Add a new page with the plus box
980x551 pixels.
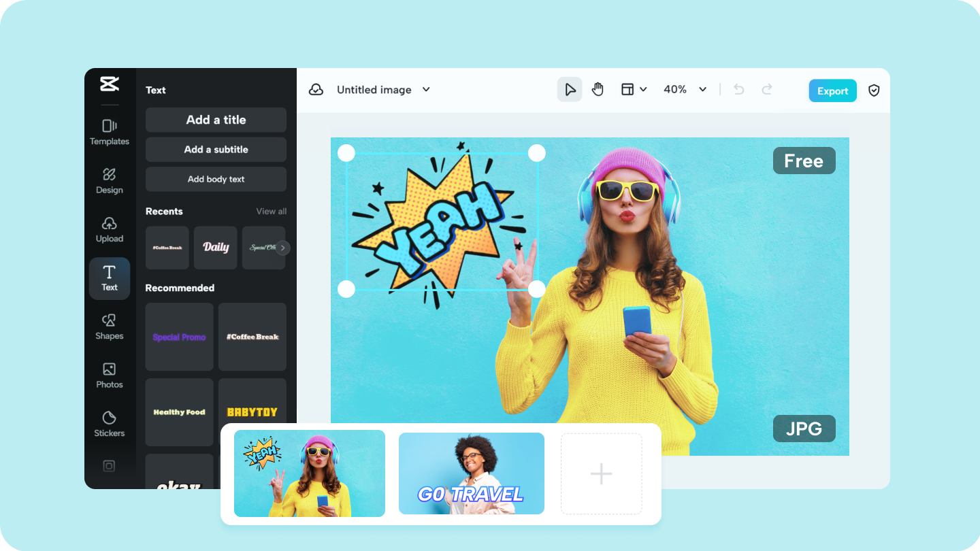point(602,473)
